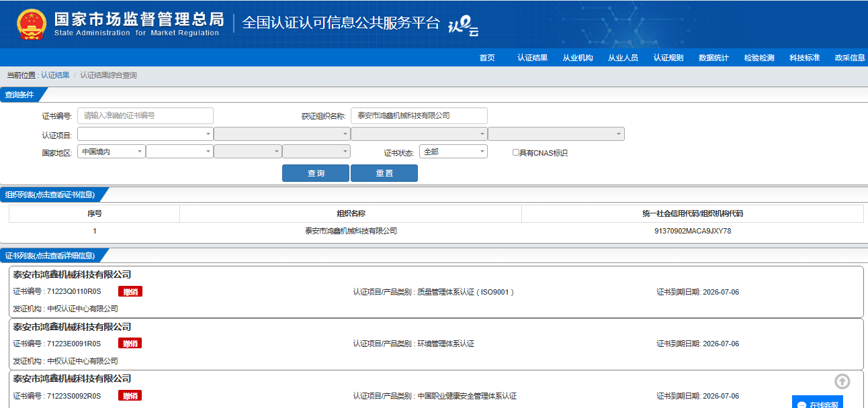
Task: Open the 从业机构 menu item
Action: point(578,58)
